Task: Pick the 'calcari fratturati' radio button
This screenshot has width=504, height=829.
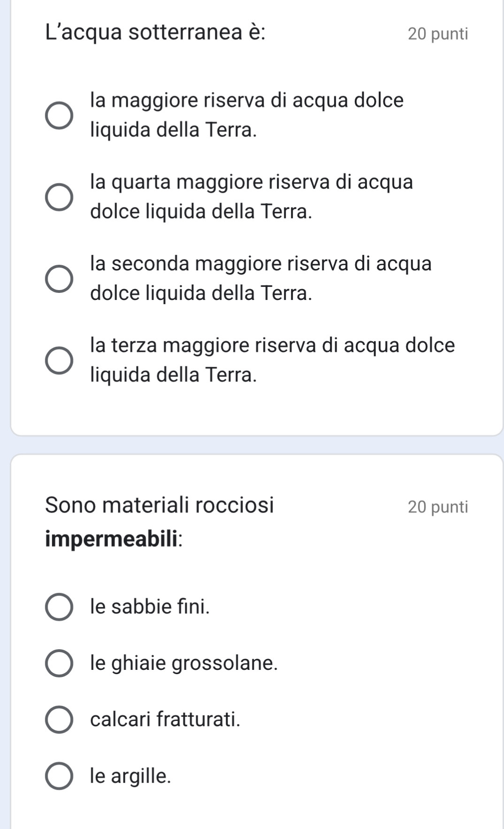Action: coord(59,719)
